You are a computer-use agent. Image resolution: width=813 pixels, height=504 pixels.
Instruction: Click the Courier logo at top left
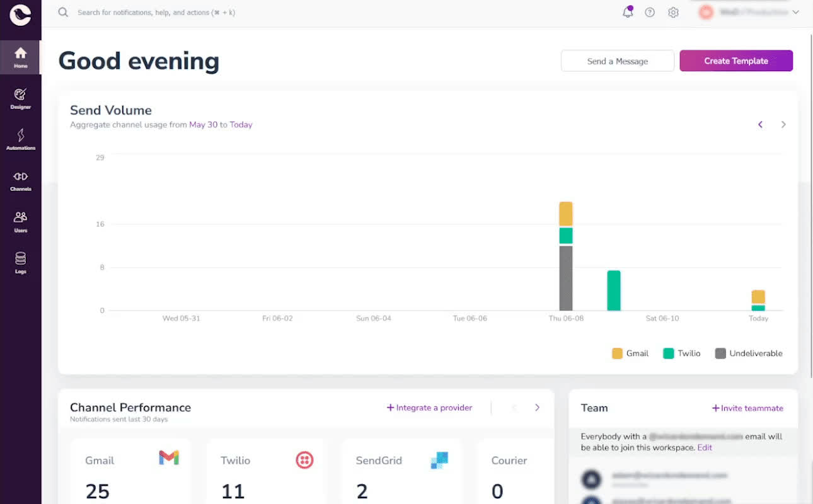click(x=20, y=15)
